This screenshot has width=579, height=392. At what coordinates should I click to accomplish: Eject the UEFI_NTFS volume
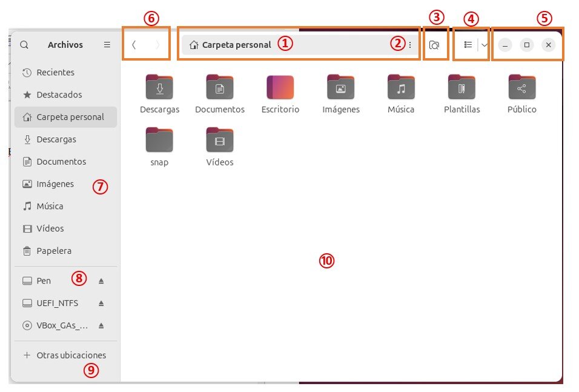pyautogui.click(x=101, y=304)
